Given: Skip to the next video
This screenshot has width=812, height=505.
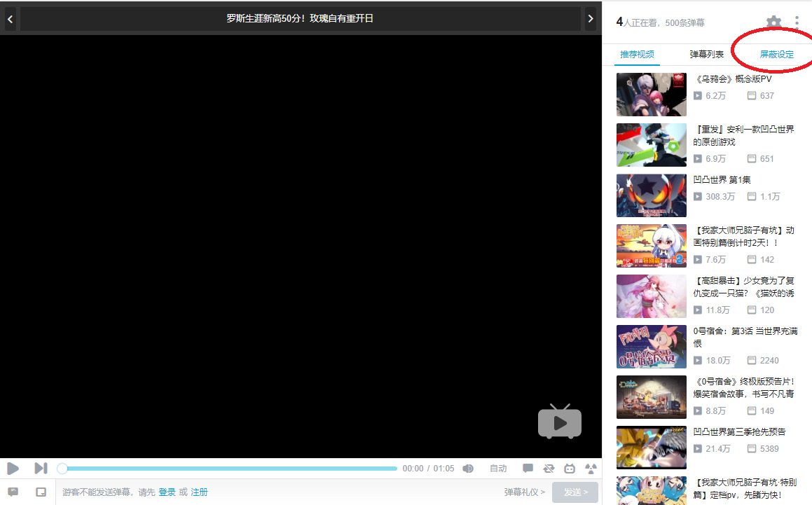Looking at the screenshot, I should [41, 468].
